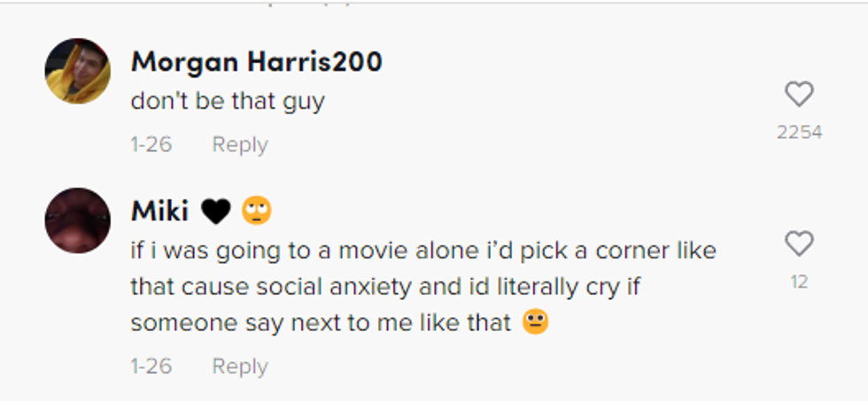Reply to Morgan Harris200's comment

click(239, 144)
